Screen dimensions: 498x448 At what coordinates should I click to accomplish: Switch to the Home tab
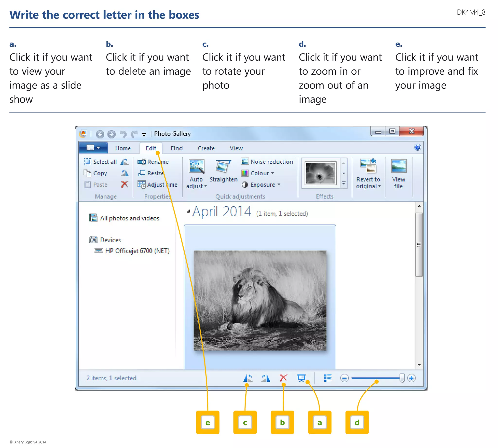[x=123, y=148]
